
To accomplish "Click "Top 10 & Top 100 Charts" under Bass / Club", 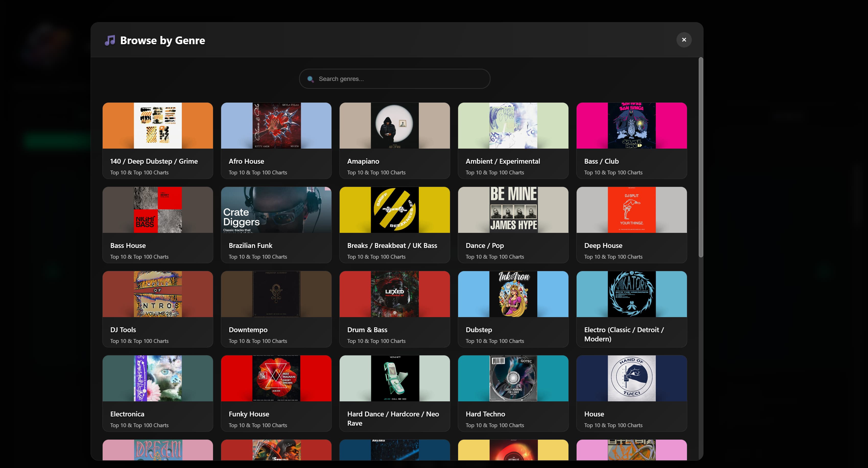I will pos(613,173).
